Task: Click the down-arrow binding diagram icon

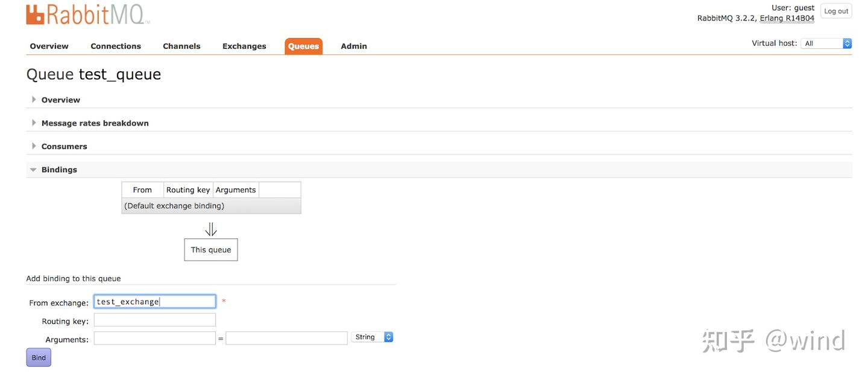Action: 210,228
